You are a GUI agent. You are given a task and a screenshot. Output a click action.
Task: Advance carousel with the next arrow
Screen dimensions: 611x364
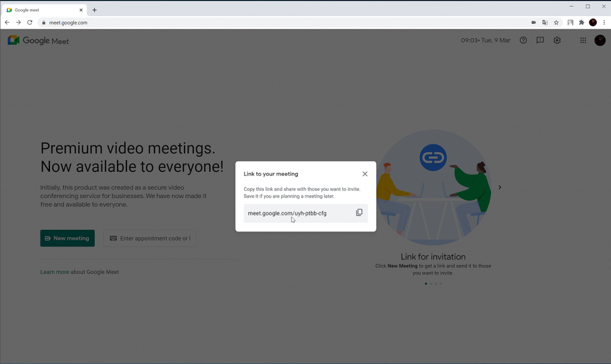[x=499, y=187]
